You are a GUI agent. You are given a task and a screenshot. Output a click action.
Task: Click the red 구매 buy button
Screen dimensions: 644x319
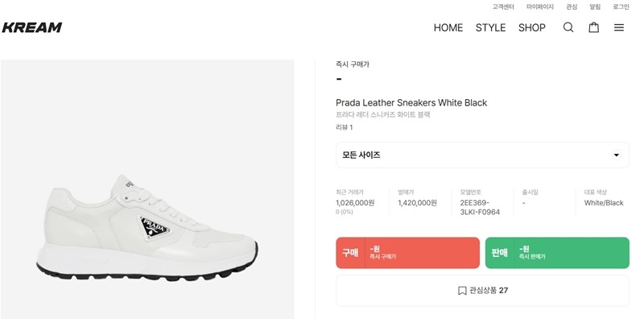[407, 253]
